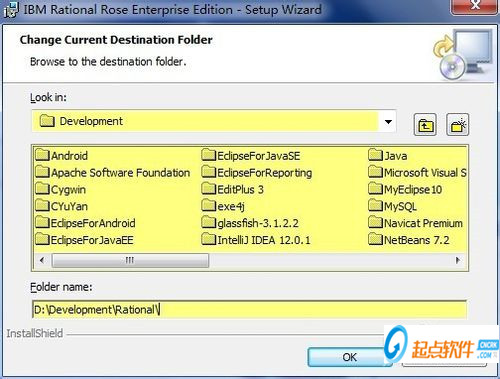The width and height of the screenshot is (500, 379).
Task: Click the folder icon beside NetBeans 7.2
Action: point(375,239)
